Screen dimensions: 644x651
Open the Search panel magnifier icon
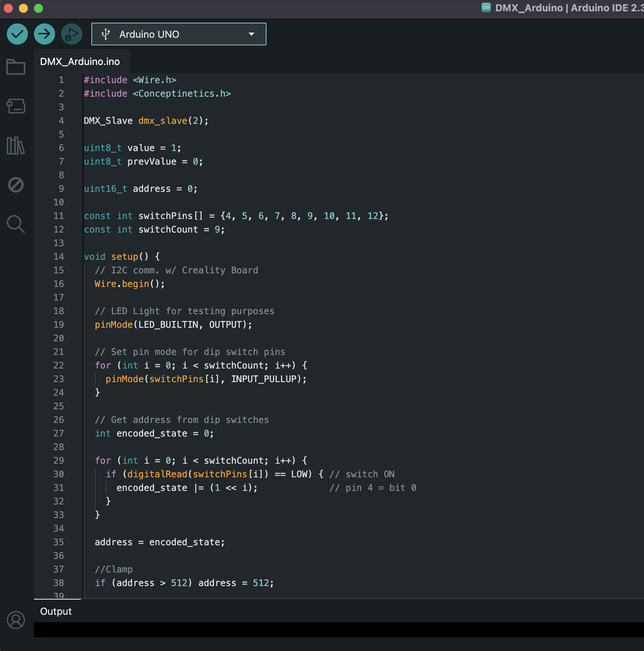(16, 224)
